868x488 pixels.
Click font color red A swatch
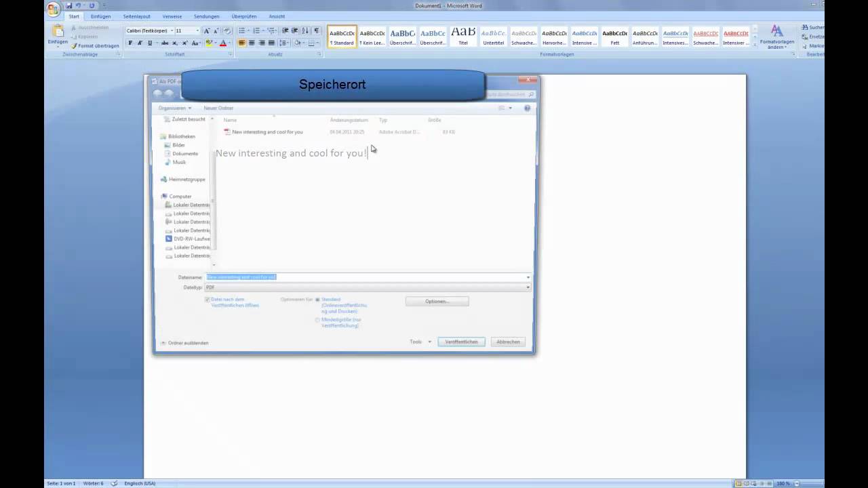point(223,43)
